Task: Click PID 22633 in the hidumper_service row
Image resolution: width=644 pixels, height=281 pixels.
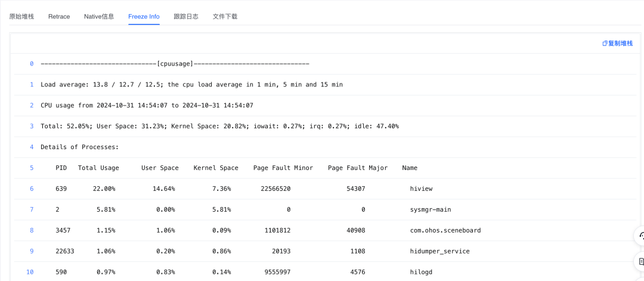Action: pos(65,251)
